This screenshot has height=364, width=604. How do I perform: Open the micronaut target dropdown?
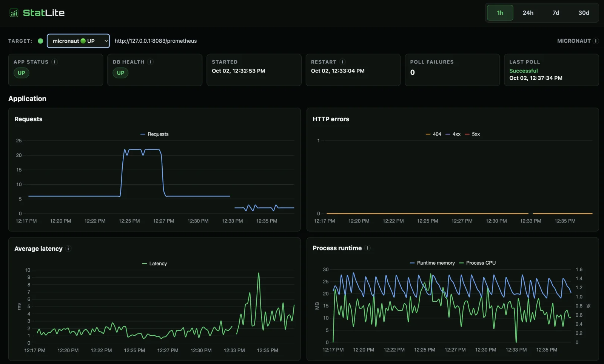(78, 41)
